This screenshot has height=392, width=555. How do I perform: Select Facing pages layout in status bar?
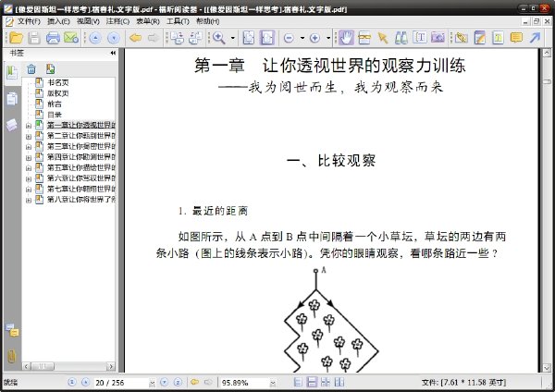point(339,382)
